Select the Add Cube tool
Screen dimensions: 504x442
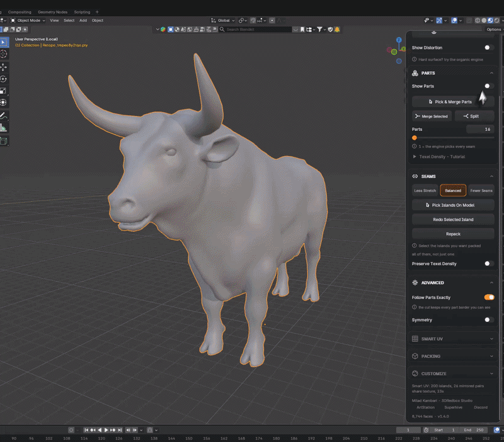[x=4, y=141]
